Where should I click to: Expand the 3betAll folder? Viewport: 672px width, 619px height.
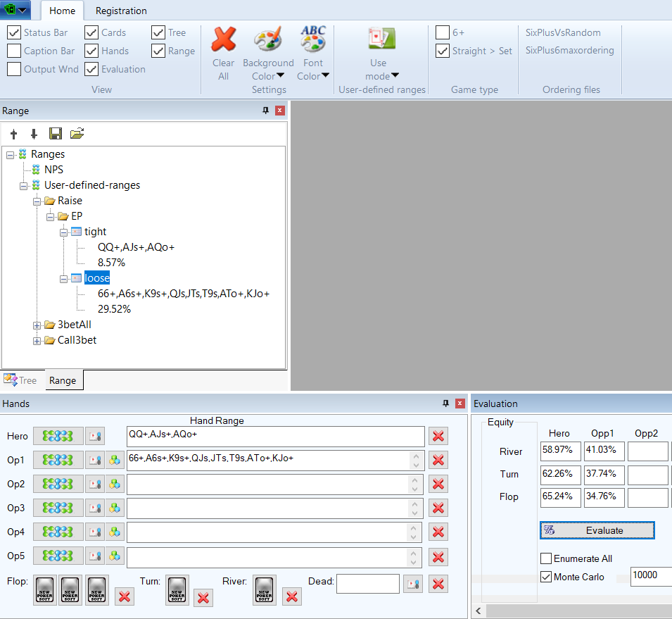tap(37, 325)
